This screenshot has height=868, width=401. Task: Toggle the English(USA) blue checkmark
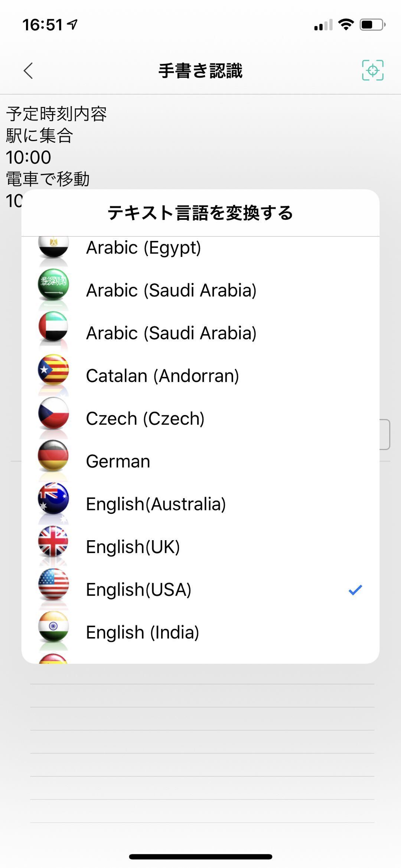click(355, 590)
